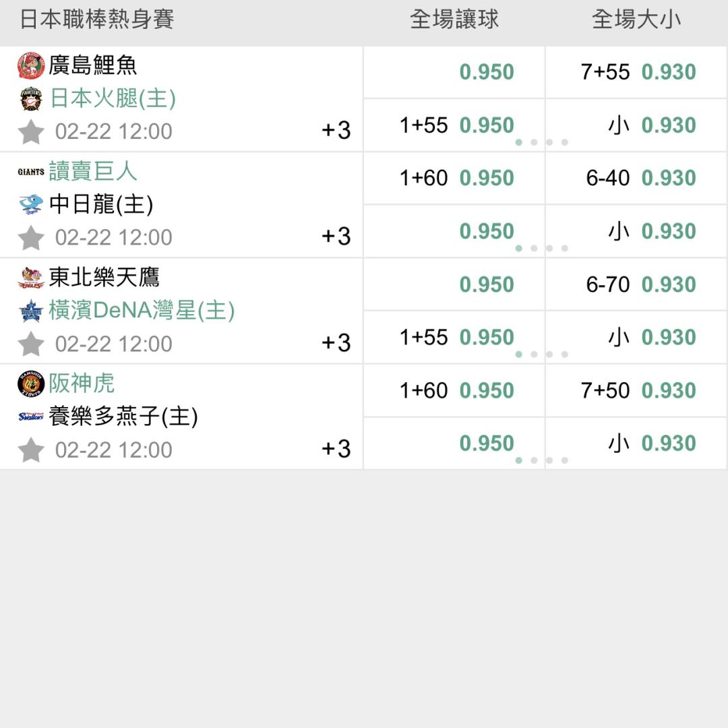Click the Yokohama DeNA BayStars logo
The height and width of the screenshot is (728, 728).
coord(31,311)
